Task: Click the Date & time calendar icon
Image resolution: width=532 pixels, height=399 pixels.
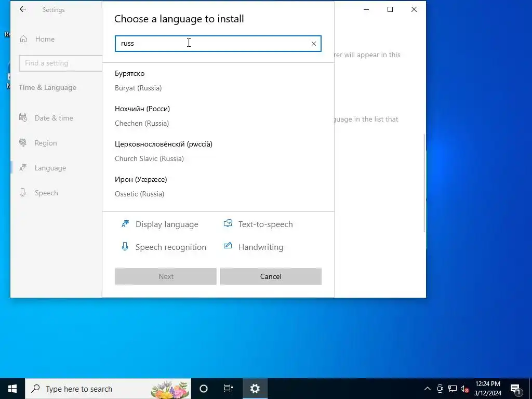Action: click(23, 118)
